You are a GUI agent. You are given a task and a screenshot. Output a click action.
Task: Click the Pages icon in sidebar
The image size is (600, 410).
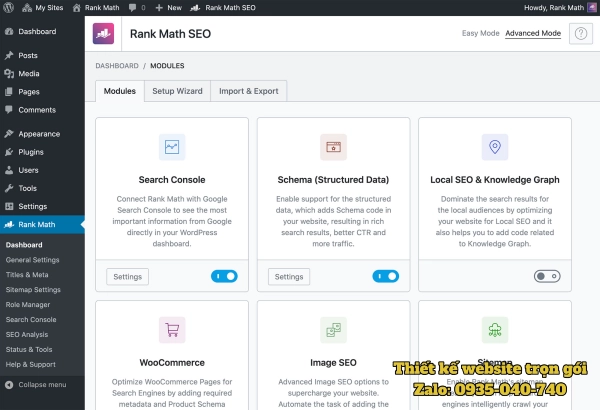click(9, 92)
